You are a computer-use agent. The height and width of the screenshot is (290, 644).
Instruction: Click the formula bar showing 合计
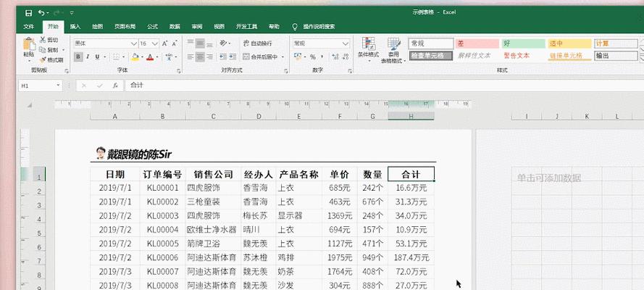tap(384, 86)
